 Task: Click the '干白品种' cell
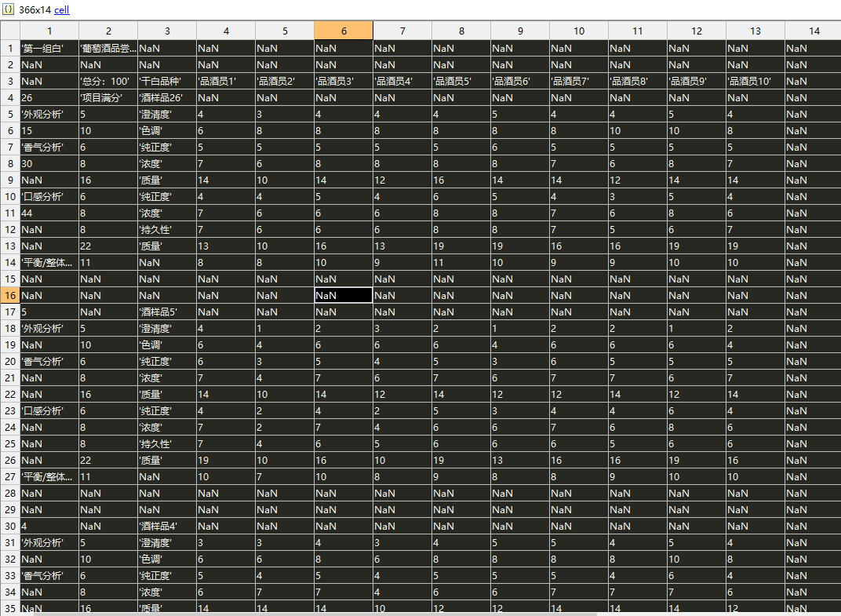pyautogui.click(x=167, y=81)
